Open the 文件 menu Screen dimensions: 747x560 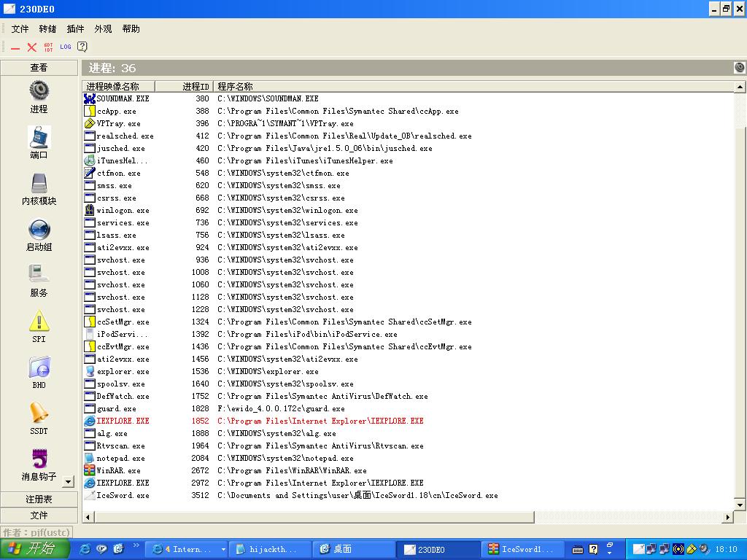pos(20,29)
